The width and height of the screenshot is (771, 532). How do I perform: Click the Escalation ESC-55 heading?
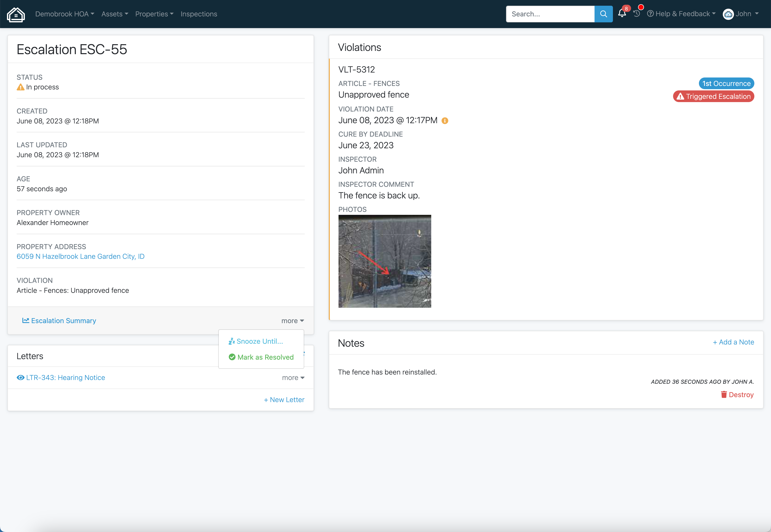tap(72, 49)
